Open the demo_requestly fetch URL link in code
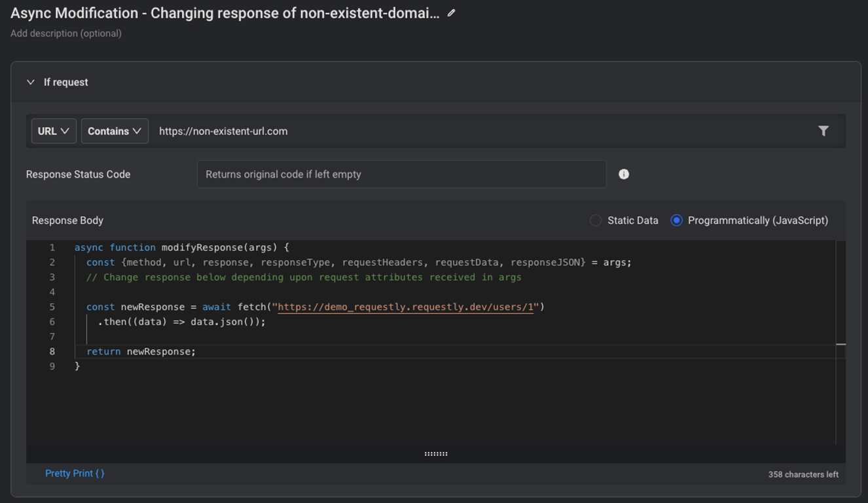The width and height of the screenshot is (868, 503). pos(405,307)
